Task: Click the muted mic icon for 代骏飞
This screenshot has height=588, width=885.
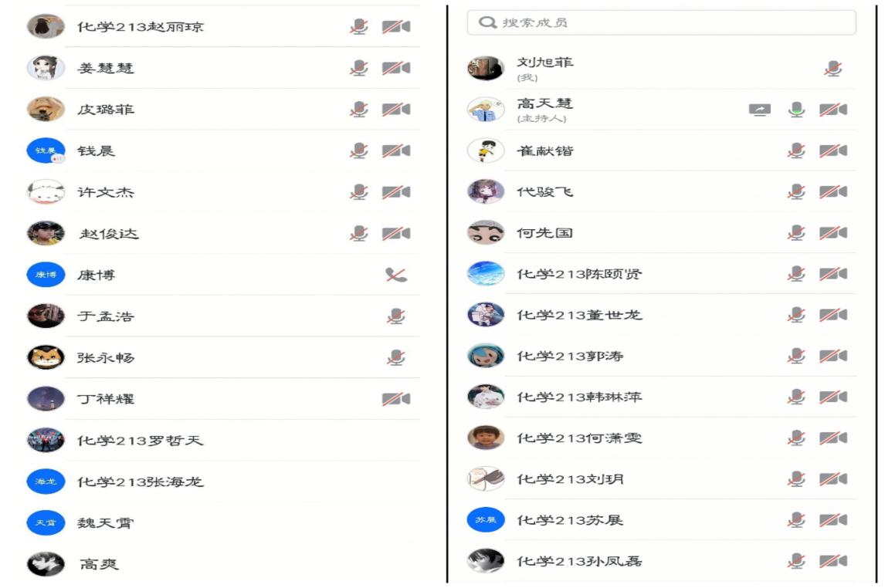Action: 796,191
